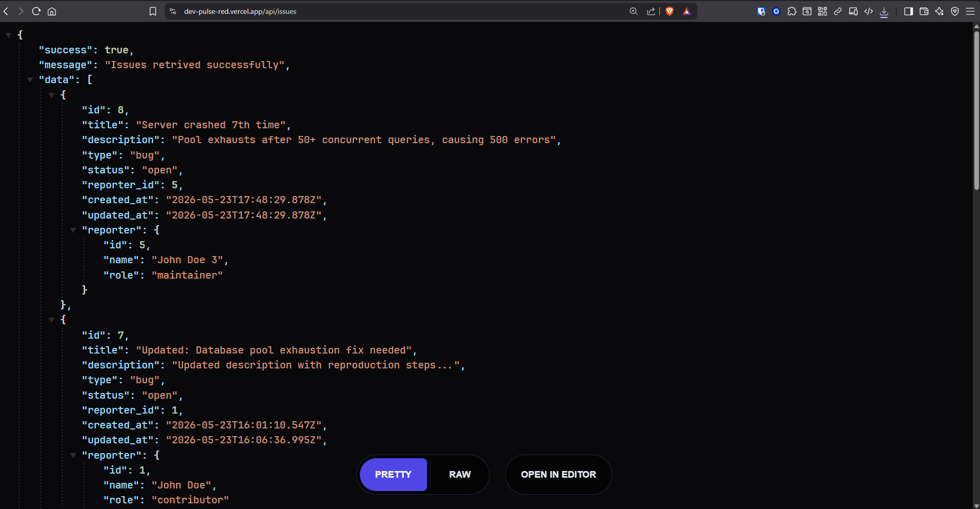Click the page search extension icon
The width and height of the screenshot is (980, 509).
pyautogui.click(x=807, y=11)
